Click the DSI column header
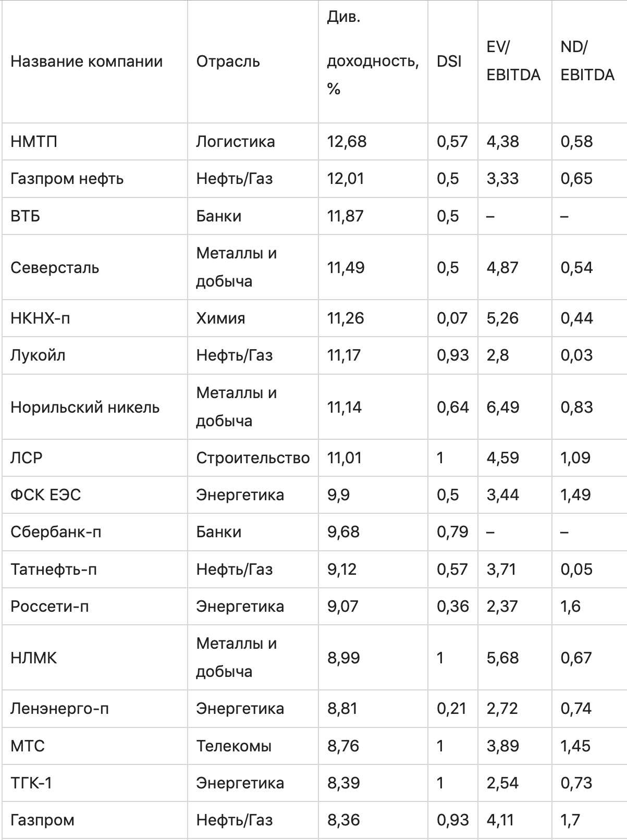This screenshot has height=840, width=627. click(x=449, y=61)
